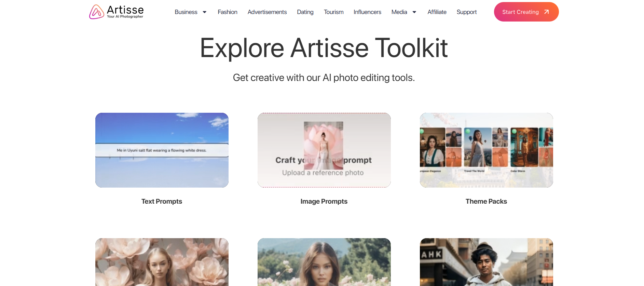
Task: Go to the Fashion page
Action: pos(228,12)
